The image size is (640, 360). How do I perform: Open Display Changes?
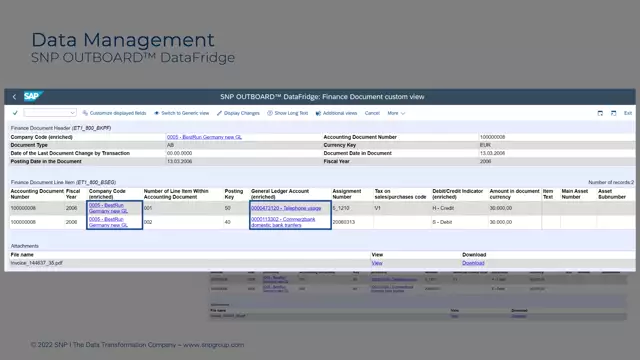tap(238, 113)
